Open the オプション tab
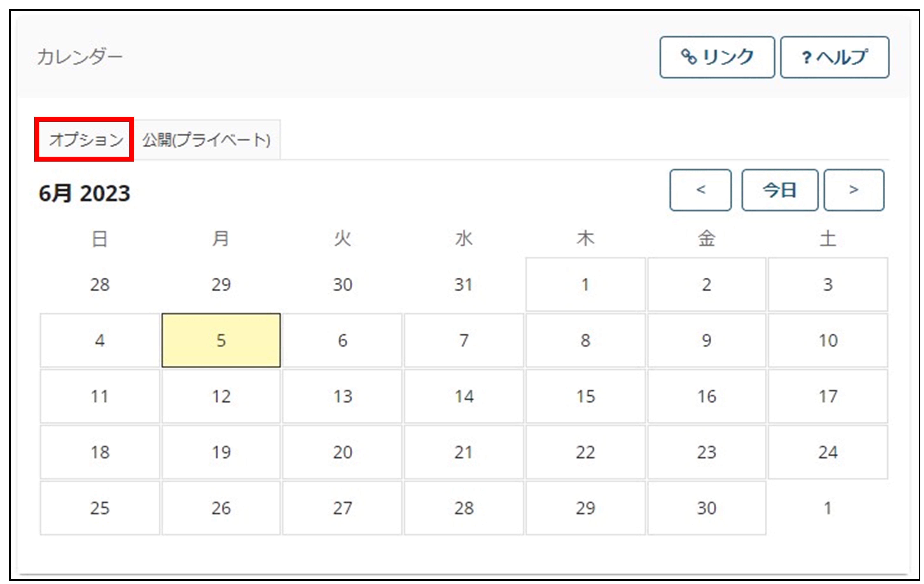Screen dimensions: 924x584 [x=85, y=140]
